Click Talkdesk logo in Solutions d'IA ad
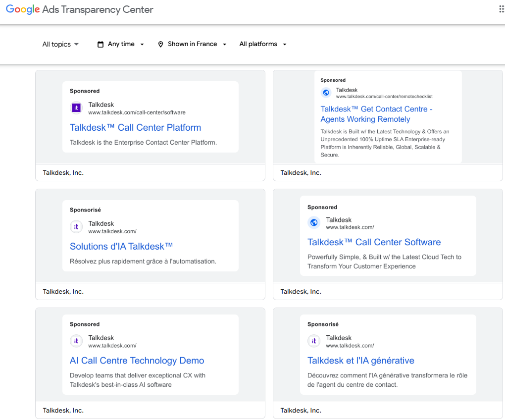 [x=76, y=227]
